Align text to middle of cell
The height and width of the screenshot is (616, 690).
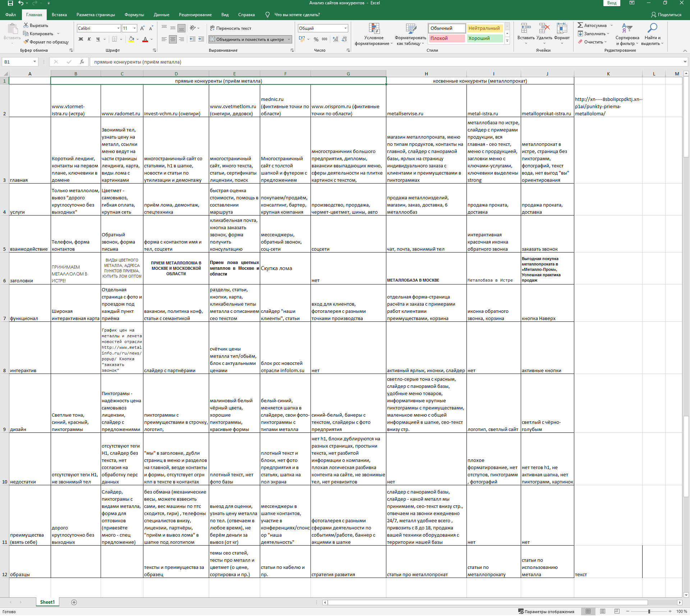click(173, 28)
